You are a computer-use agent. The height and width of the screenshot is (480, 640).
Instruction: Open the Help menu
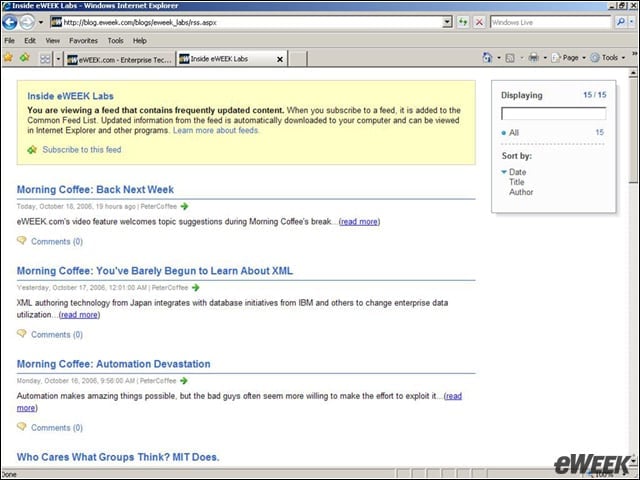(x=140, y=40)
